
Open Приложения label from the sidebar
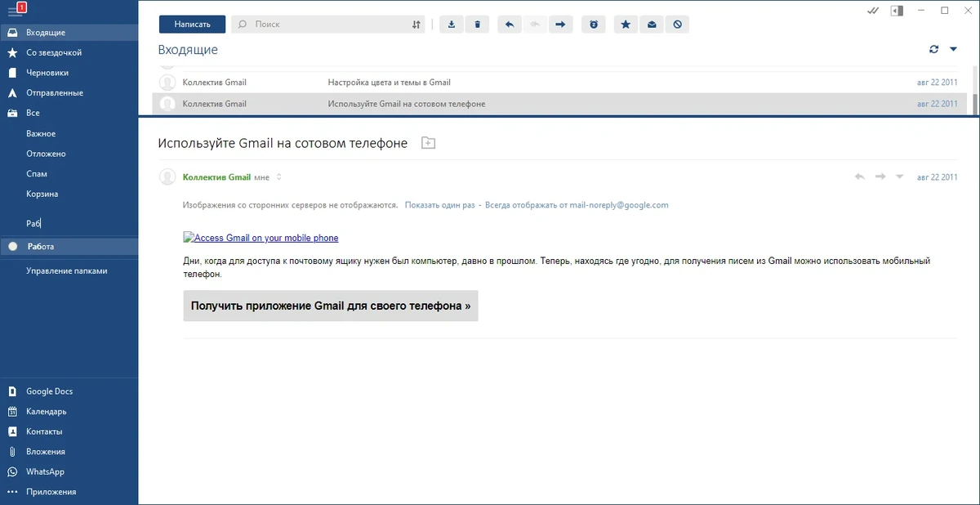coord(51,492)
